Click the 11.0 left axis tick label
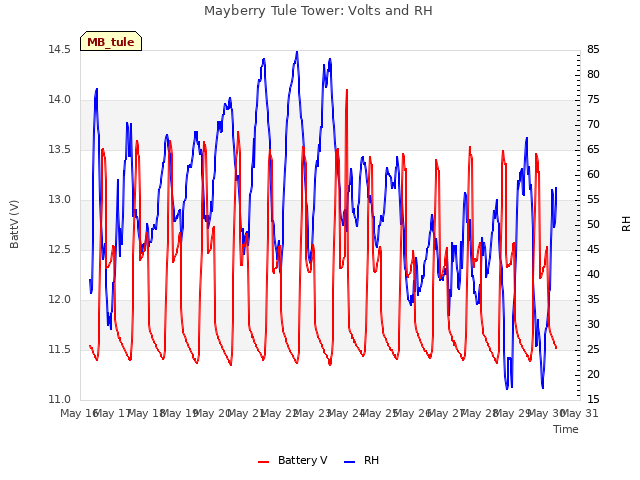640x480 pixels. pyautogui.click(x=60, y=400)
